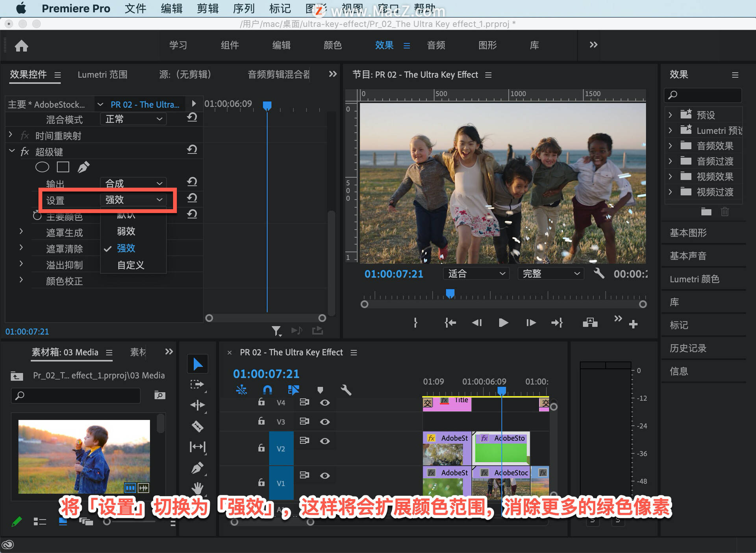756x553 pixels.
Task: Toggle linked selection in timeline
Action: (293, 390)
